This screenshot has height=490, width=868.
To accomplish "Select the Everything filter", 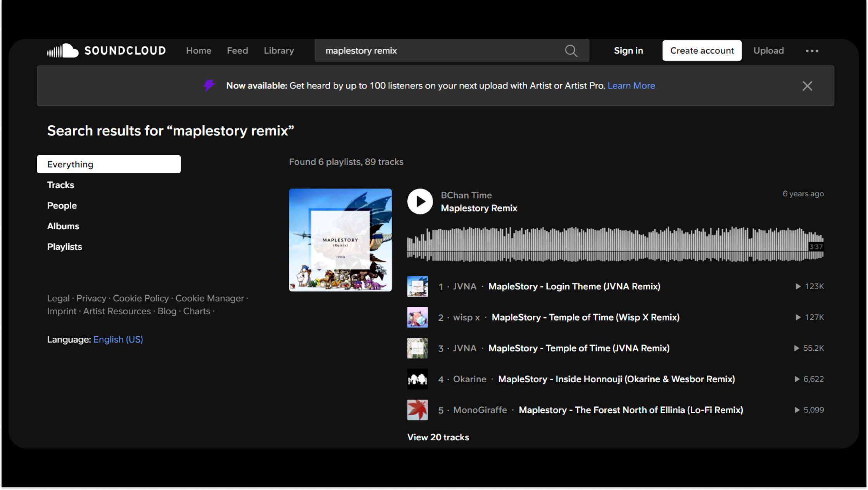I will [109, 164].
